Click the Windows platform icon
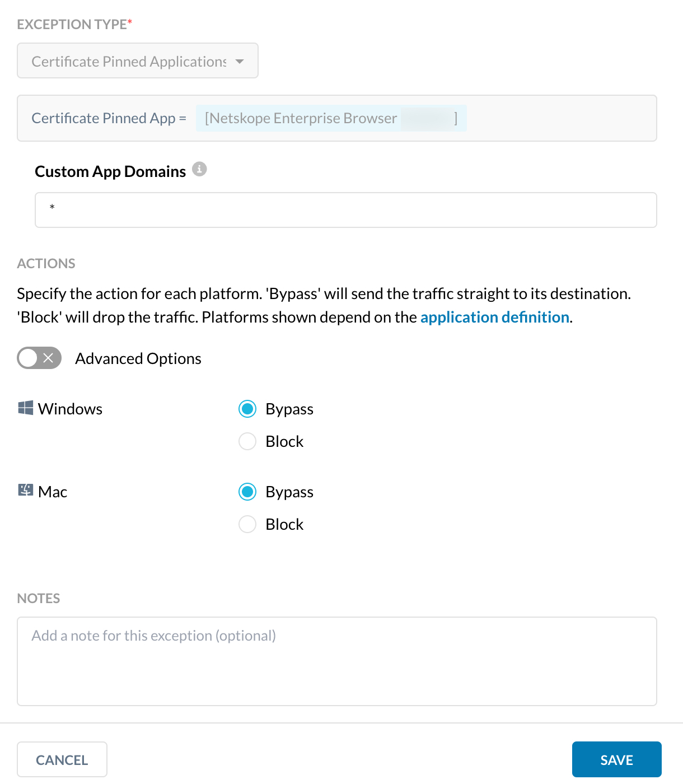 pyautogui.click(x=25, y=408)
